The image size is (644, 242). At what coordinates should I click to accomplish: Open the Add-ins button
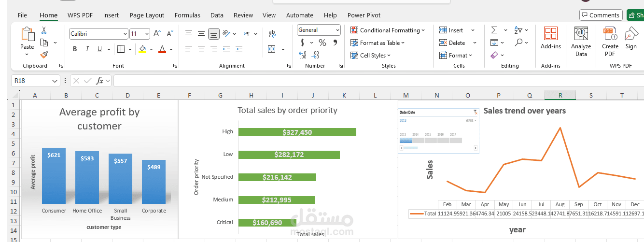(x=551, y=38)
